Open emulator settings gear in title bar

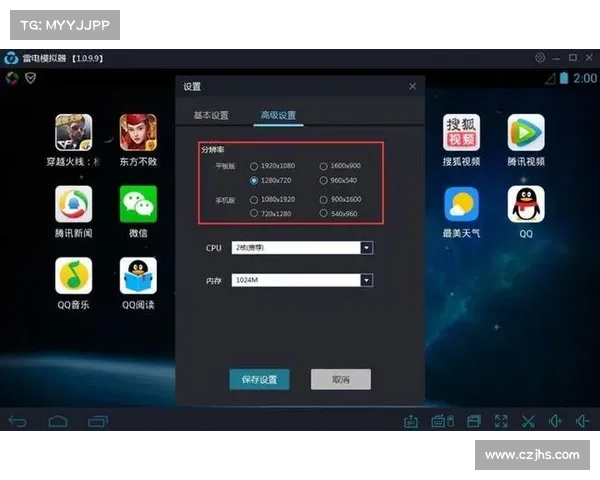[541, 58]
